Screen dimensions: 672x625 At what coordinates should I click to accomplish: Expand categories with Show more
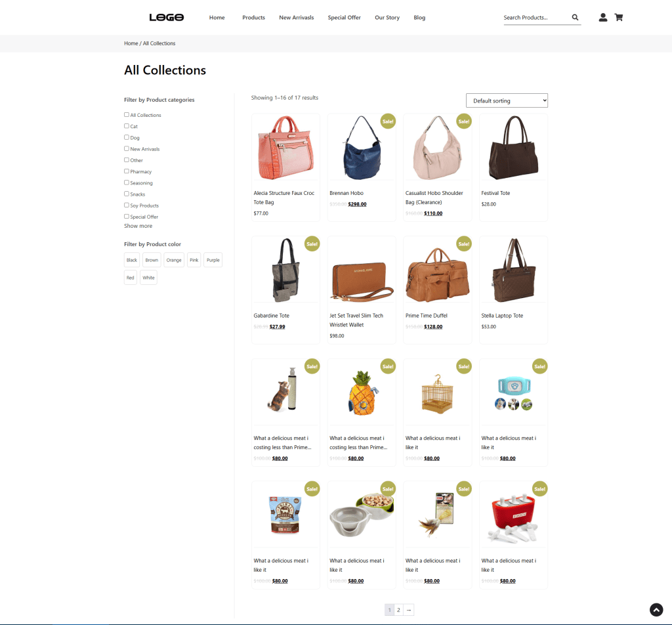pos(138,226)
